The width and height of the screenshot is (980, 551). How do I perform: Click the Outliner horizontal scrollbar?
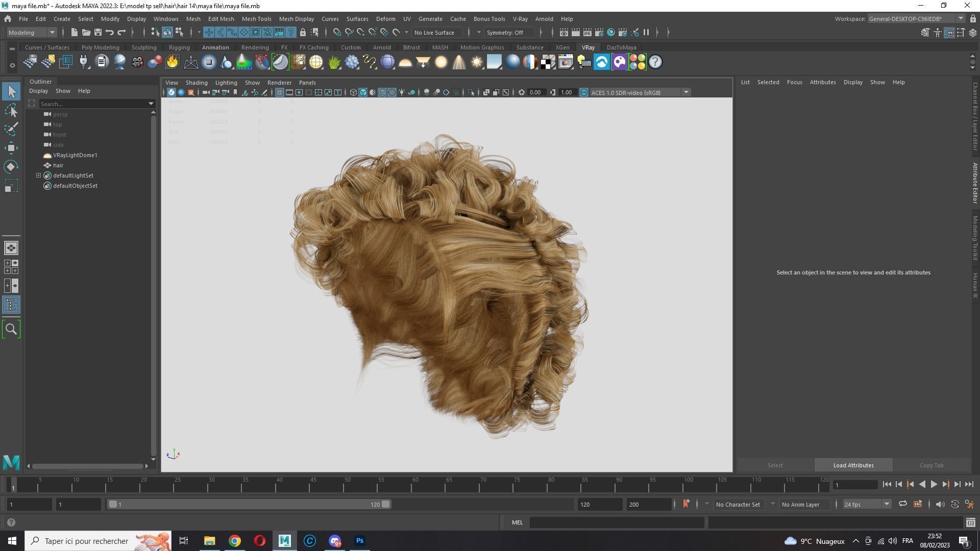(87, 466)
